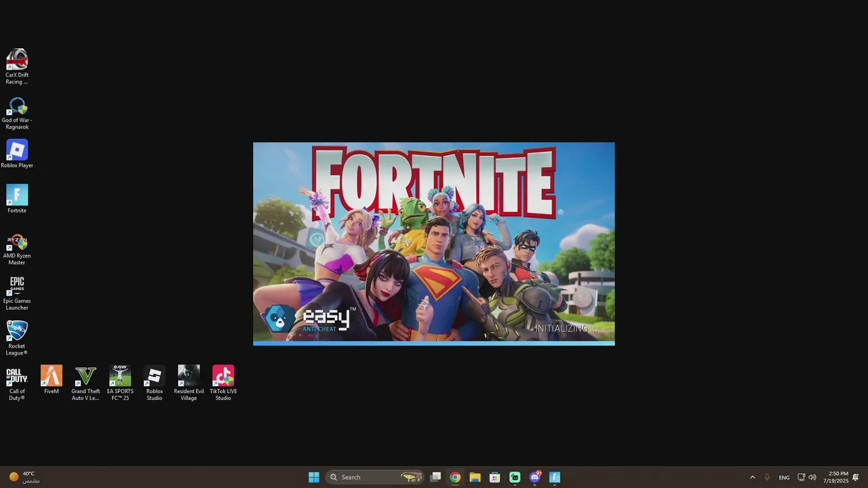The width and height of the screenshot is (868, 488).
Task: Select Call of Duty desktop shortcut
Action: pos(17,383)
